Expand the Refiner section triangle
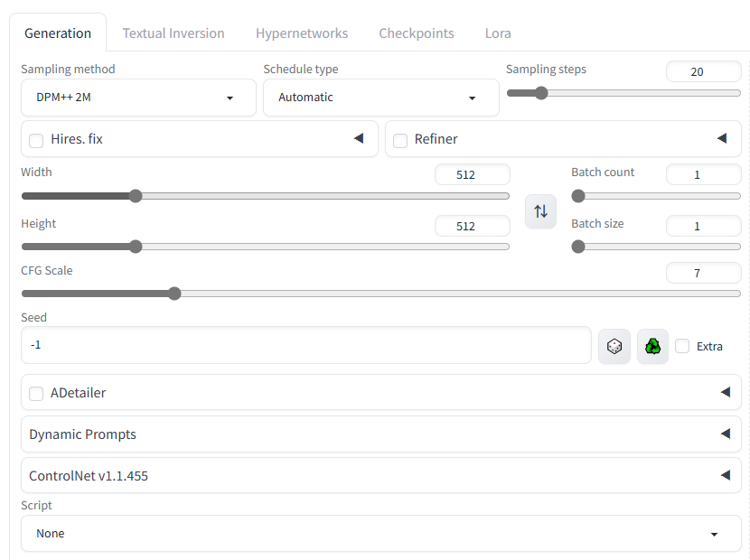 722,139
